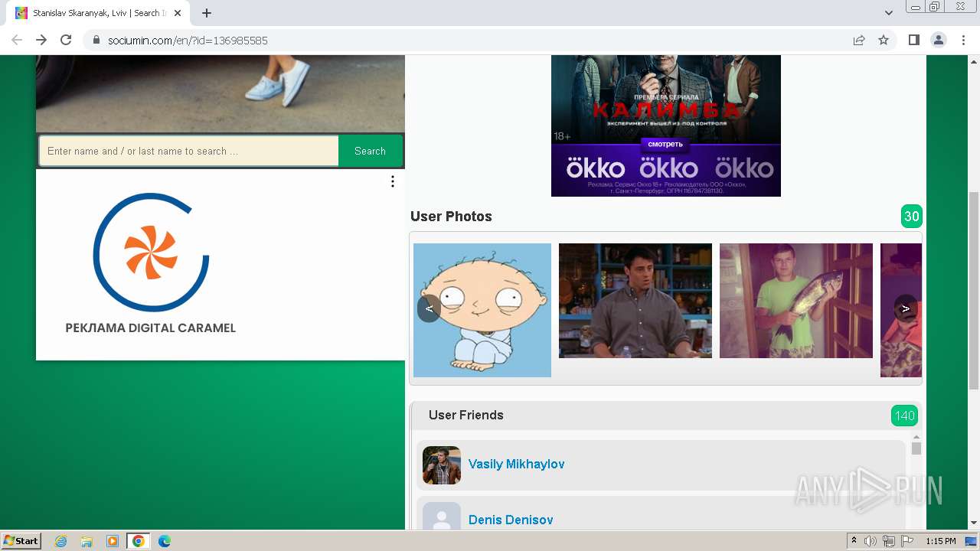980x551 pixels.
Task: Open the Digital Caramel ad logo
Action: (151, 253)
